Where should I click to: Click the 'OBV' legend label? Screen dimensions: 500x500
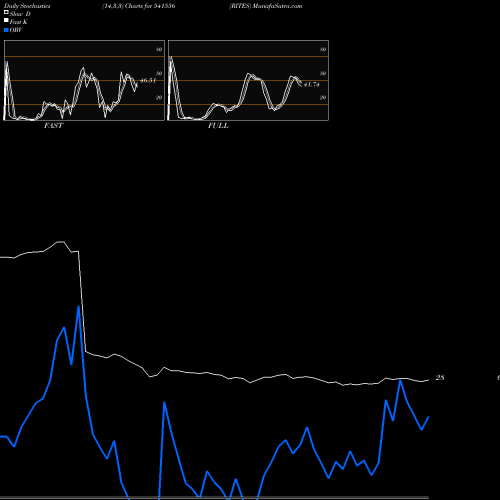tap(16, 30)
